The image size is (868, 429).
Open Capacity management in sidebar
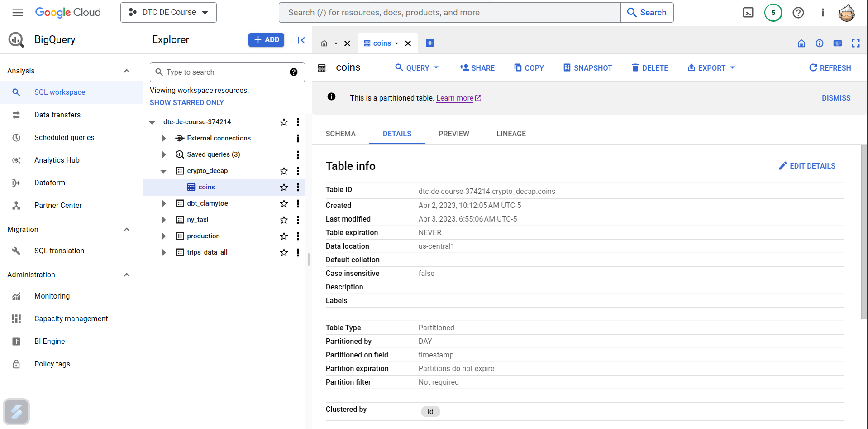coord(71,318)
